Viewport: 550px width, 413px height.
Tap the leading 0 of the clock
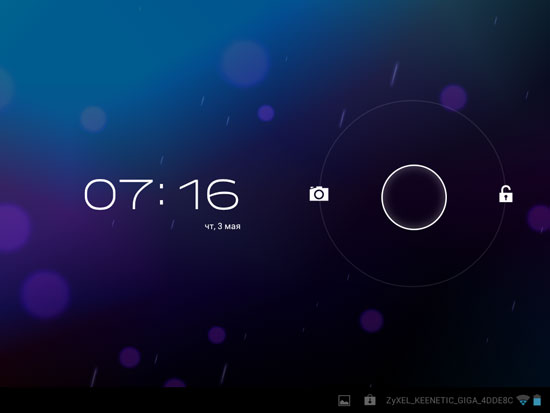[100, 194]
